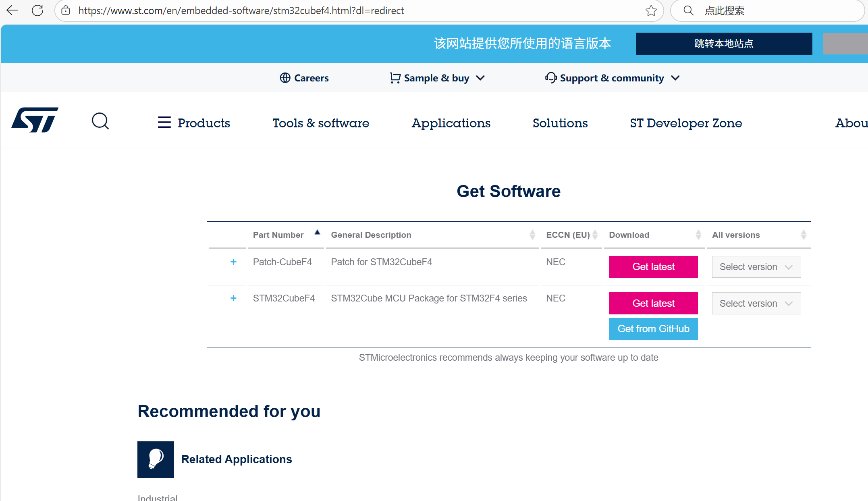Open Sample & buy dropdown chevron
The height and width of the screenshot is (501, 868).
pyautogui.click(x=480, y=78)
